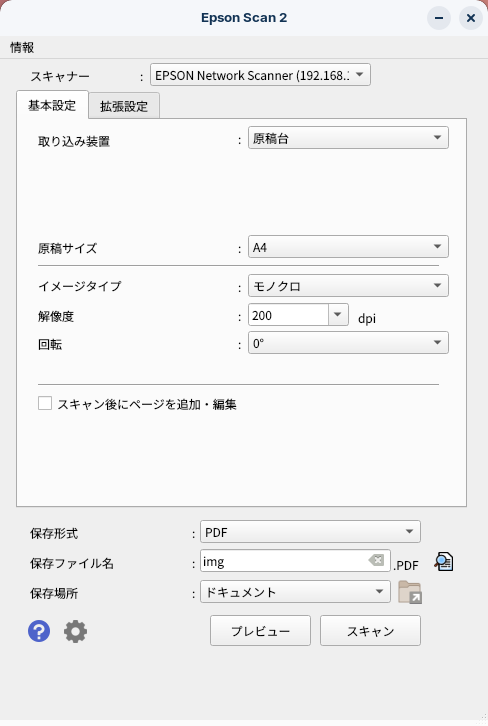Click the プレビュー button
Image resolution: width=488 pixels, height=726 pixels.
(260, 631)
